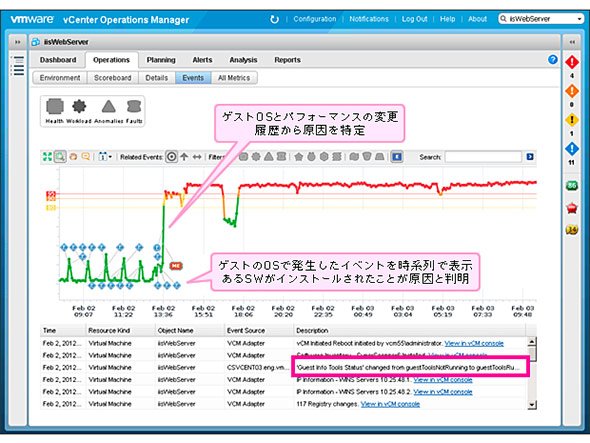Switch to the Planning tab
The image size is (590, 443).
(x=161, y=60)
